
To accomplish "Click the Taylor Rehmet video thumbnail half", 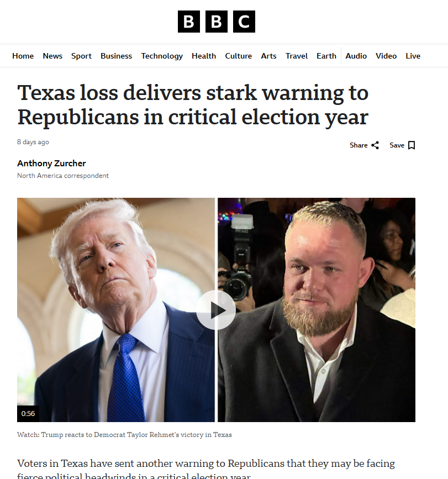I will (x=317, y=310).
